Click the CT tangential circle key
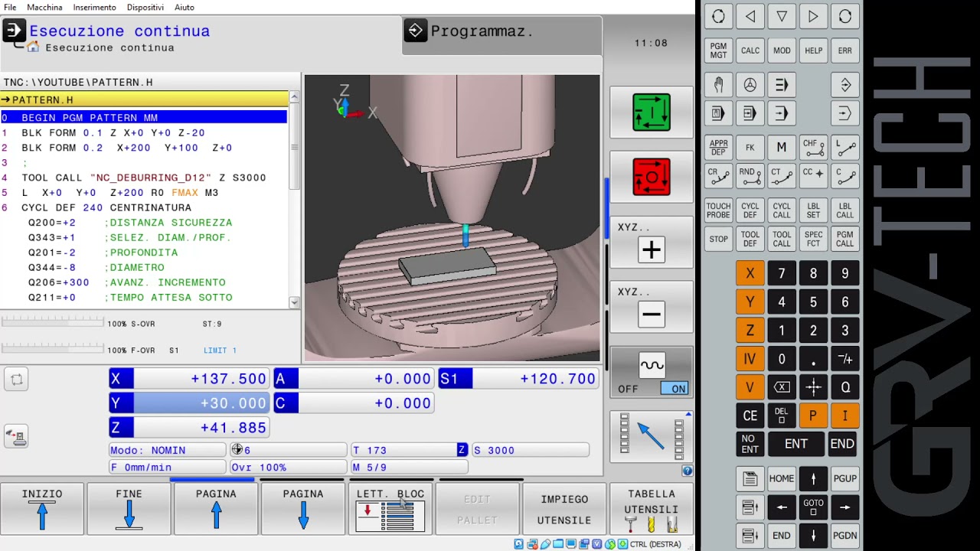The width and height of the screenshot is (980, 551). 782,177
